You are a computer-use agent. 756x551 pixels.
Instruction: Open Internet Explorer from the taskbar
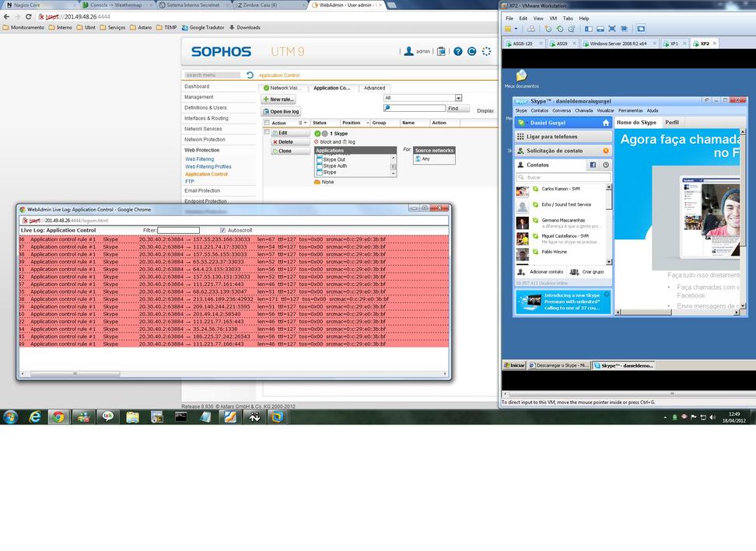(36, 417)
